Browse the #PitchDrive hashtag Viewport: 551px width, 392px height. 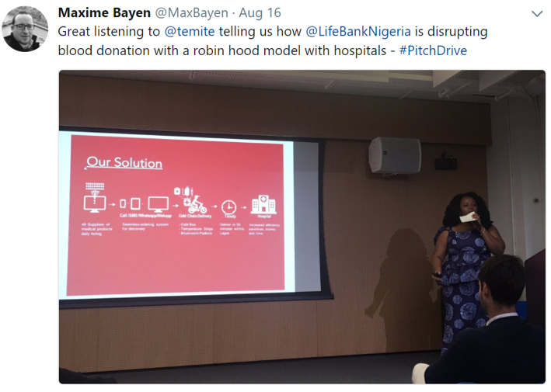pos(434,50)
